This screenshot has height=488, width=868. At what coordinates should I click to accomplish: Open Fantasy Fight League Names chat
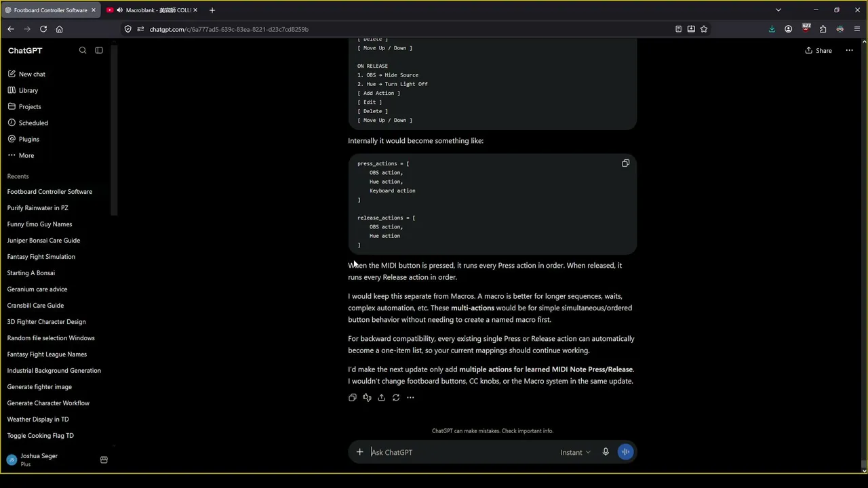tap(47, 354)
